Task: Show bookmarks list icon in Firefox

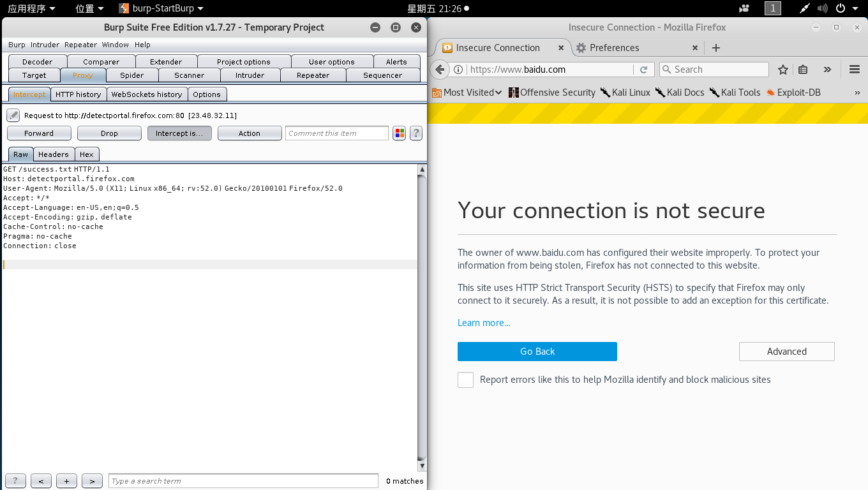Action: pos(804,70)
